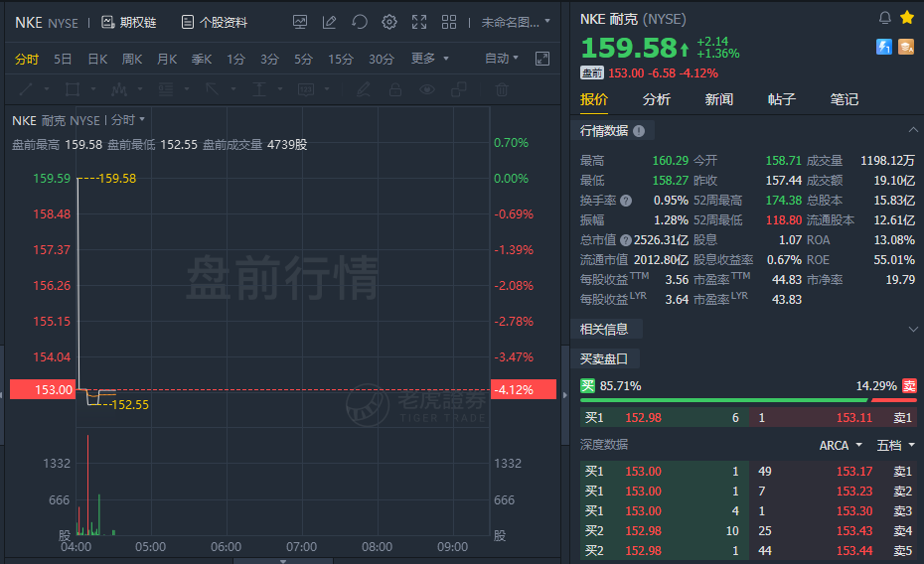The width and height of the screenshot is (924, 564).
Task: Select the 3分 interval
Action: tap(269, 59)
